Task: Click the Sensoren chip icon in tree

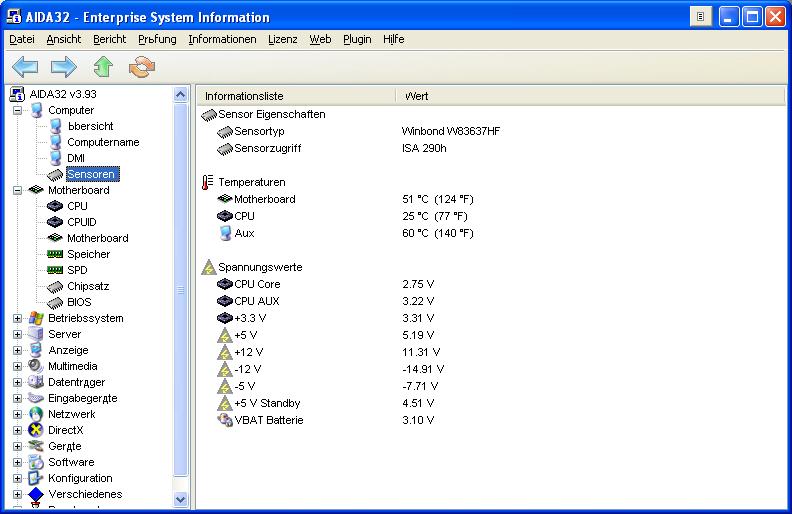Action: coord(55,175)
